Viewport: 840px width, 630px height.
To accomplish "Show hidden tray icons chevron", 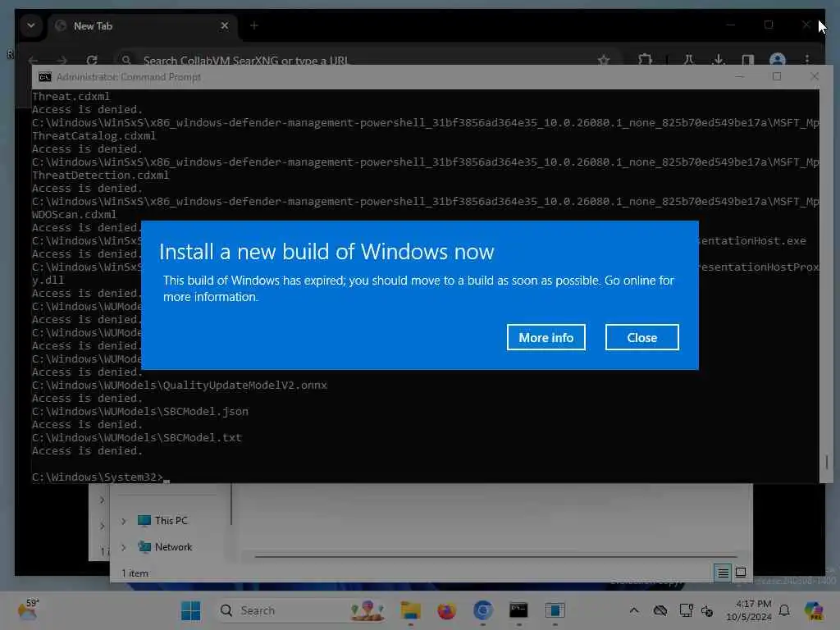I will 634,610.
